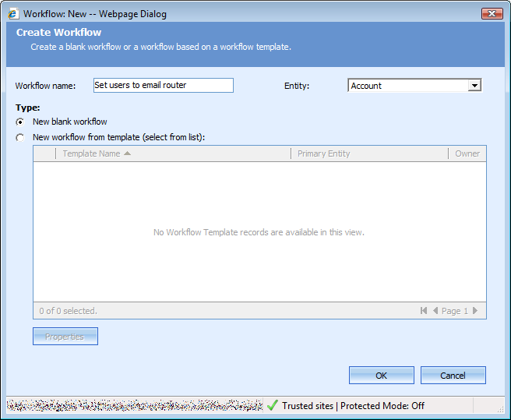Cancel the Create Workflow dialog
The height and width of the screenshot is (420, 511).
click(x=453, y=376)
